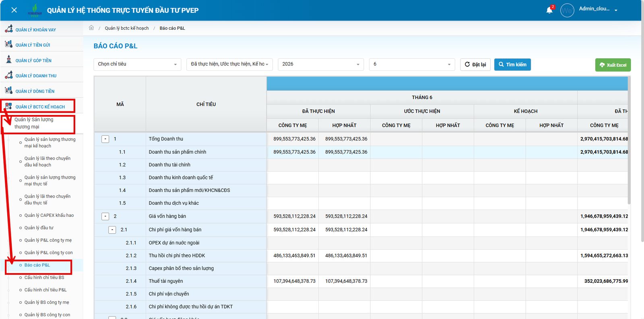Click the Đặt lại reset button
The width and height of the screenshot is (644, 319).
pyautogui.click(x=475, y=64)
